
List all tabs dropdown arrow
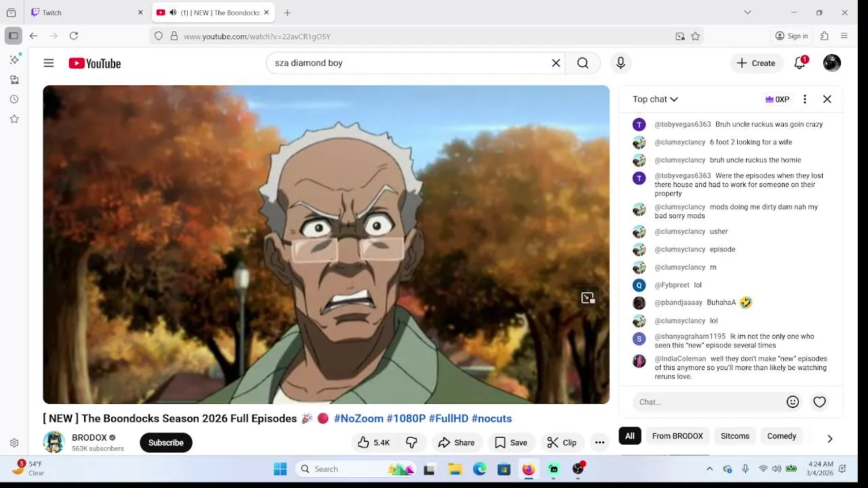747,13
